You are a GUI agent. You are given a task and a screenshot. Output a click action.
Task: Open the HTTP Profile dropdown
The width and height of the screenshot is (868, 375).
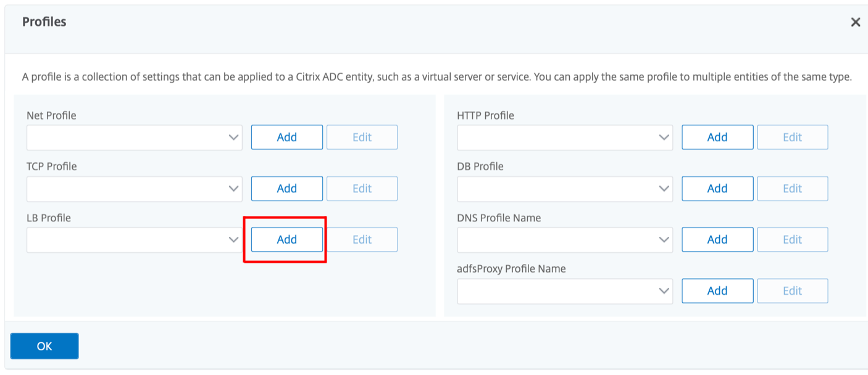point(565,138)
